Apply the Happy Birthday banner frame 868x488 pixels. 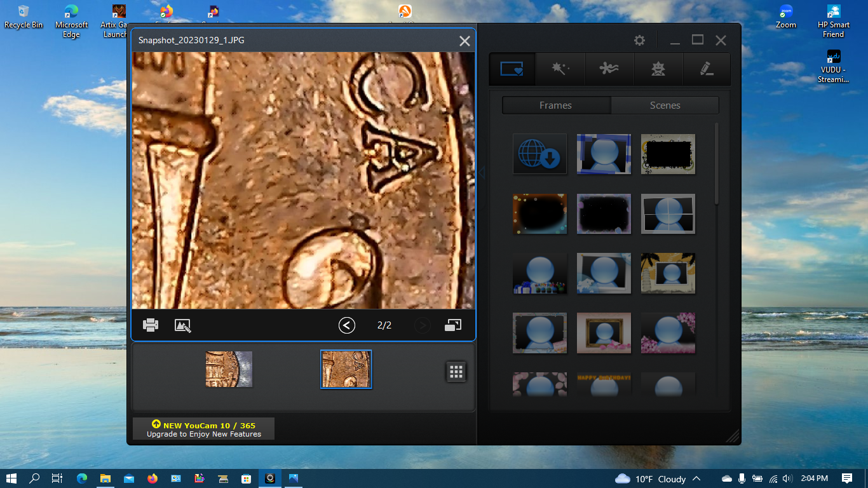(x=604, y=384)
